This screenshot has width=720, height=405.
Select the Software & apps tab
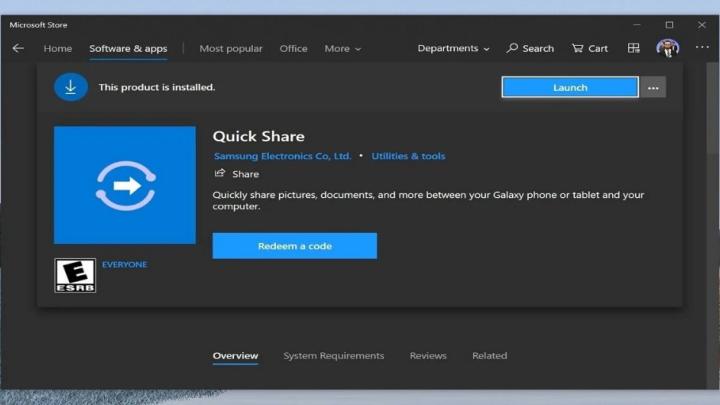pyautogui.click(x=128, y=48)
